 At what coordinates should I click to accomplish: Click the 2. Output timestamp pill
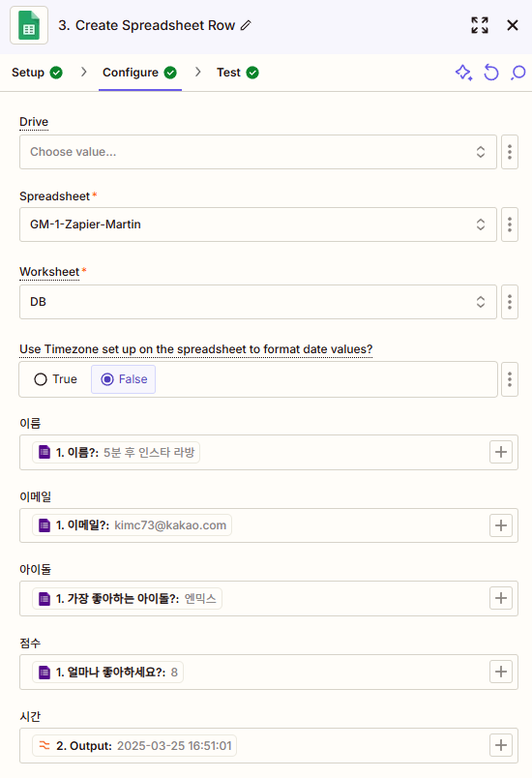(x=134, y=745)
